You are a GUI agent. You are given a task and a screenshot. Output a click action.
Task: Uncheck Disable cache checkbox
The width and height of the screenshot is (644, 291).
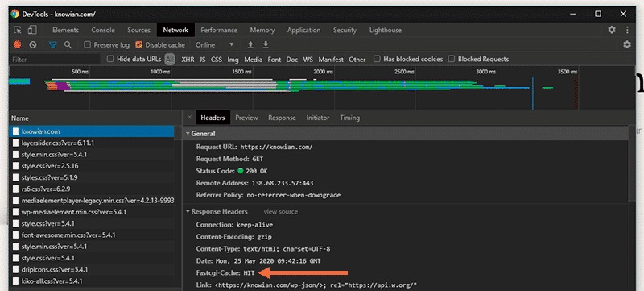tap(138, 44)
